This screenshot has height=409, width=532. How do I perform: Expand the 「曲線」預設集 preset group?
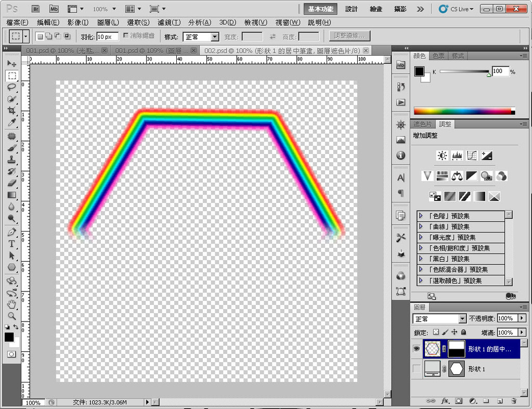pyautogui.click(x=421, y=226)
